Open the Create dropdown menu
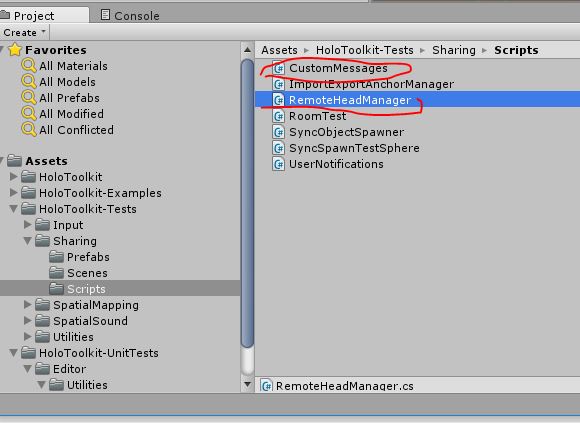This screenshot has height=423, width=580. pos(24,33)
